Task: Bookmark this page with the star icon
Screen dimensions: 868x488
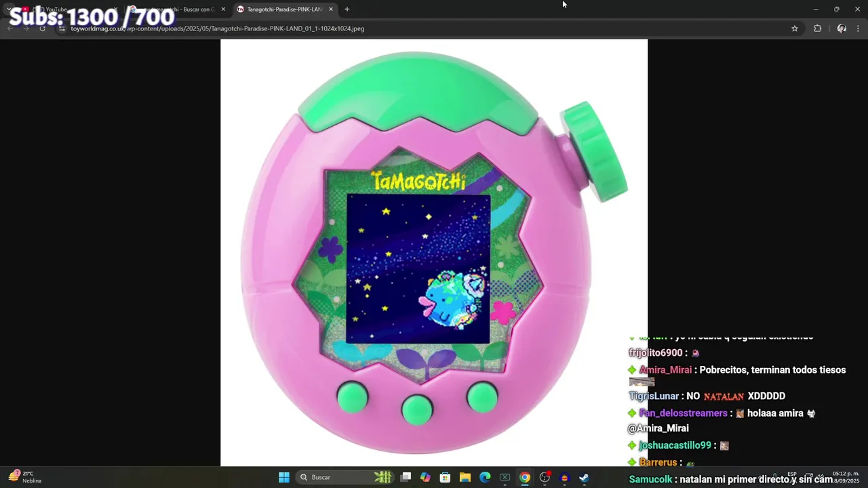Action: coord(795,28)
